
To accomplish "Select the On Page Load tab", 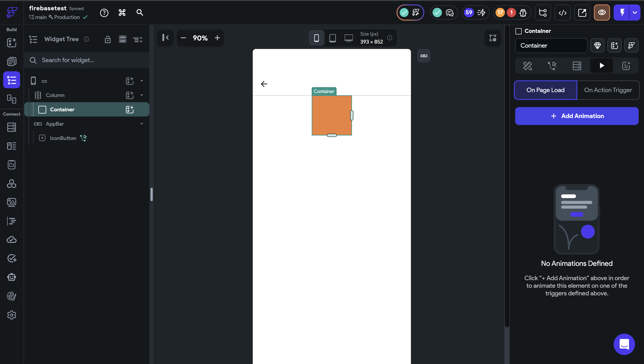I will pyautogui.click(x=545, y=90).
